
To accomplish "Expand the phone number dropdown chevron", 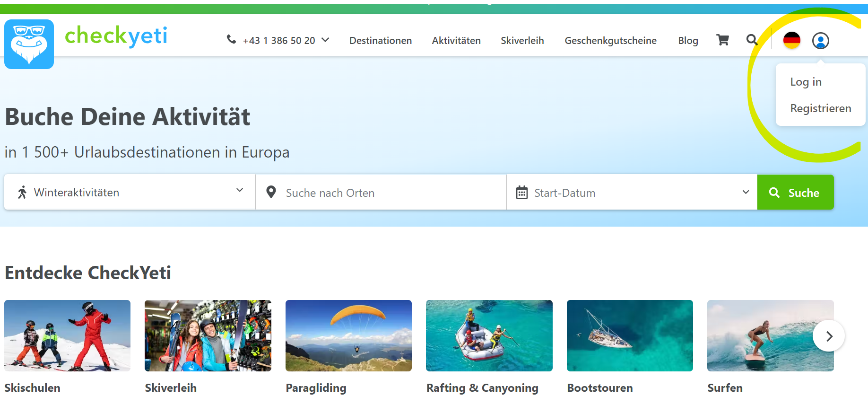I will (325, 40).
